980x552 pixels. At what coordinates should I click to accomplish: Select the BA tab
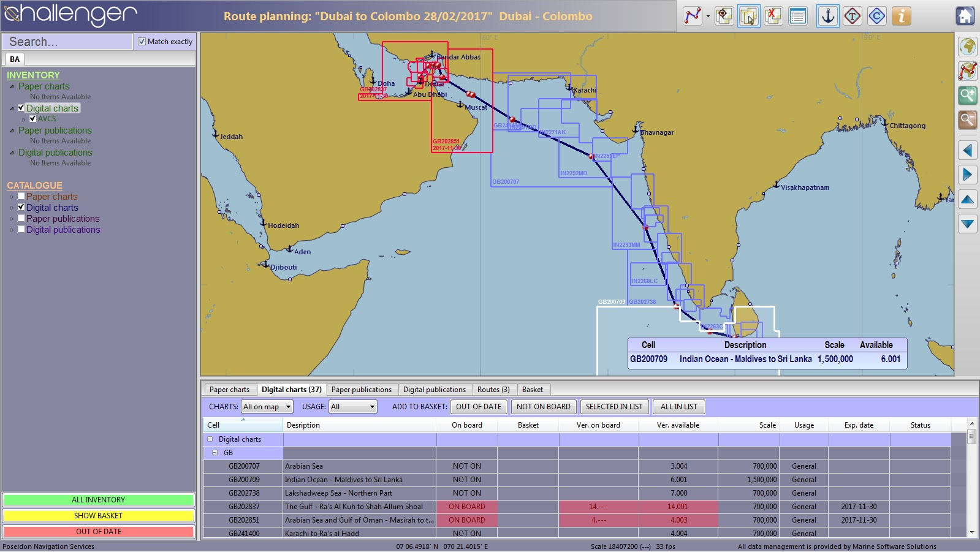click(x=15, y=59)
